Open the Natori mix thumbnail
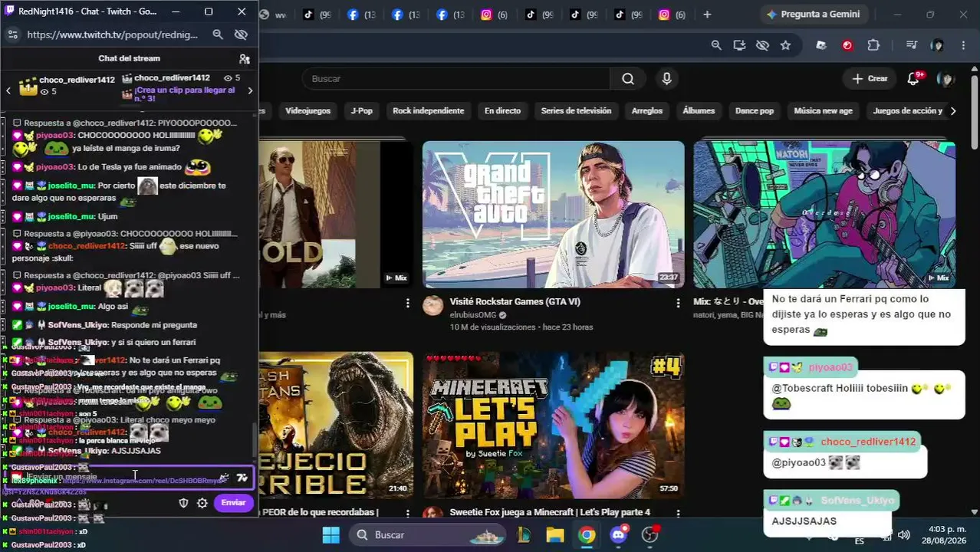The height and width of the screenshot is (552, 980). click(x=824, y=214)
